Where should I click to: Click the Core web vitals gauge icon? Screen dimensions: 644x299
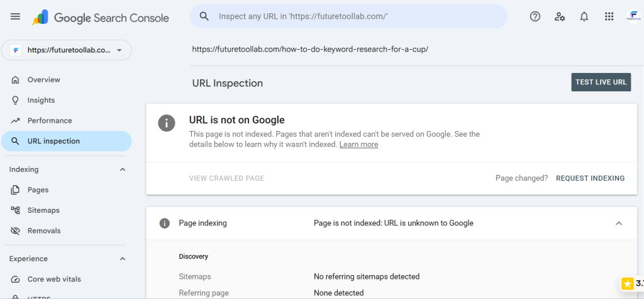point(15,279)
